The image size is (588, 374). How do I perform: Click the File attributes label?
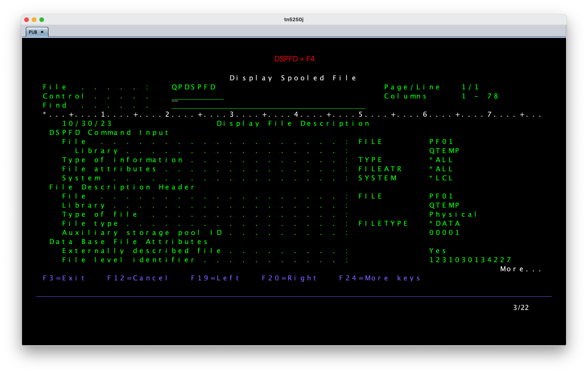pyautogui.click(x=109, y=169)
